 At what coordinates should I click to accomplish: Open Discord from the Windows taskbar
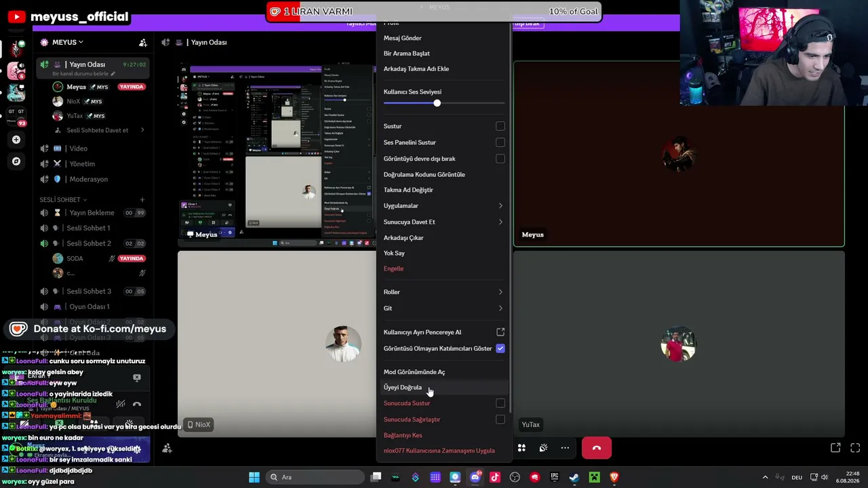click(475, 477)
